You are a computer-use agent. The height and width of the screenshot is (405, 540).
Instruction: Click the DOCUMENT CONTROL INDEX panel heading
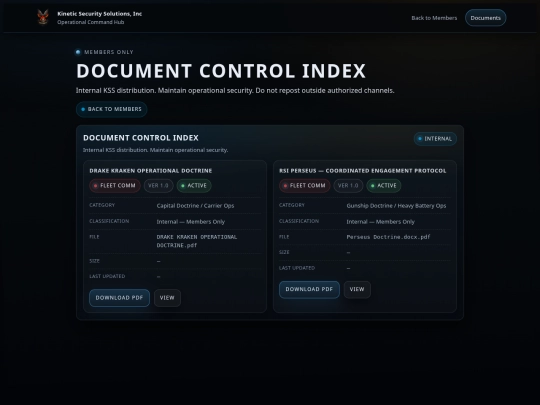coord(141,138)
